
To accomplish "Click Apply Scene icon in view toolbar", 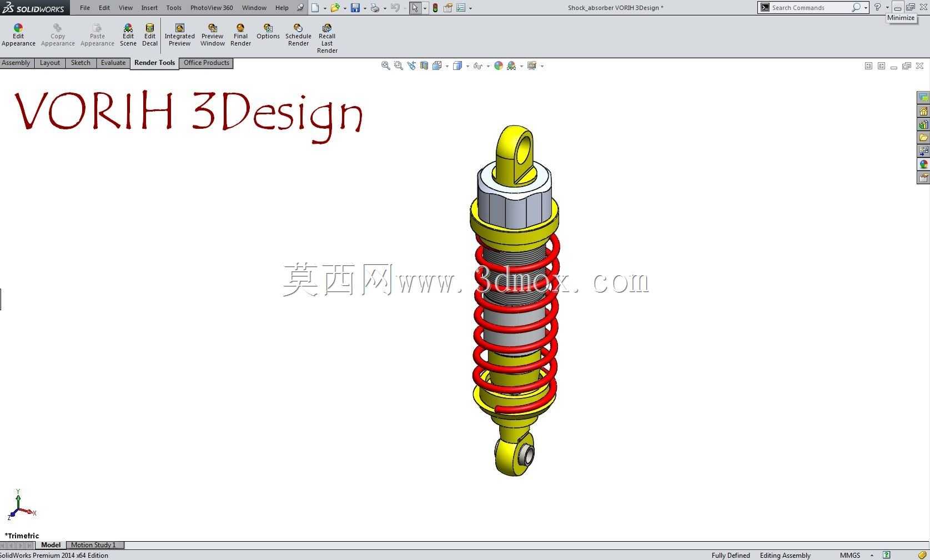I will click(511, 65).
